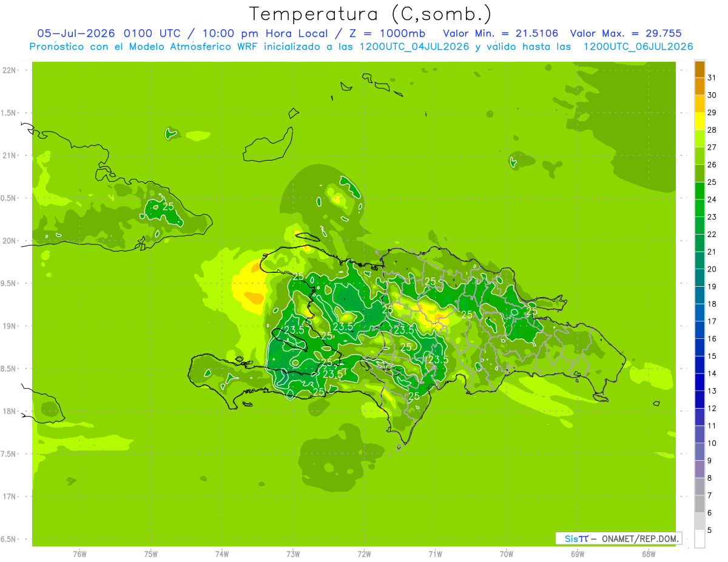The image size is (728, 562).
Task: Click the 'Sisπ' logo text
Action: (x=576, y=538)
